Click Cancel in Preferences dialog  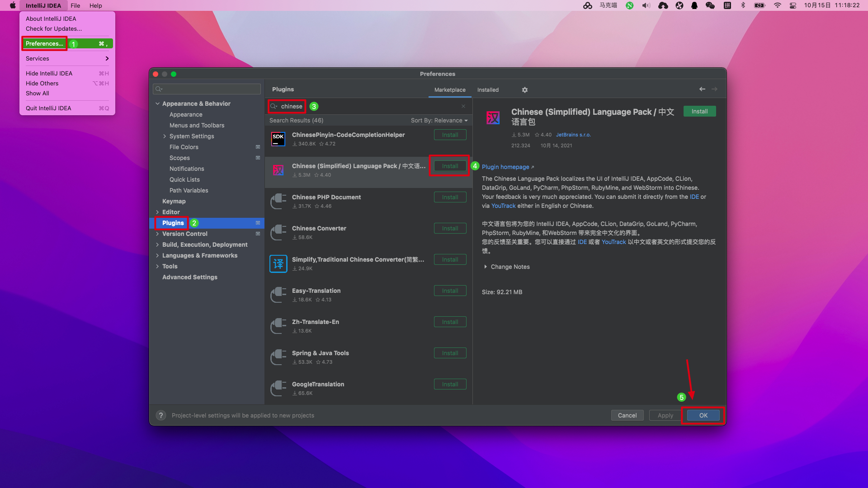[627, 415]
